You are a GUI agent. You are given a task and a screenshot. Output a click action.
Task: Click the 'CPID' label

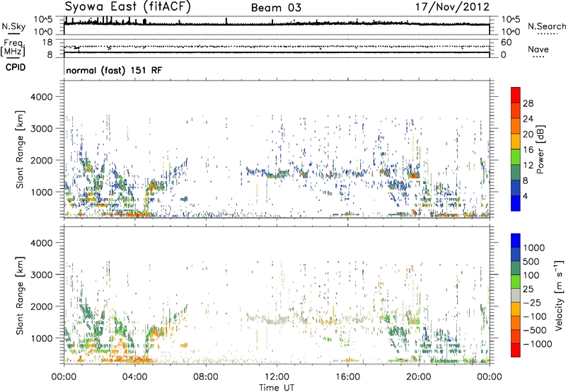pos(16,67)
